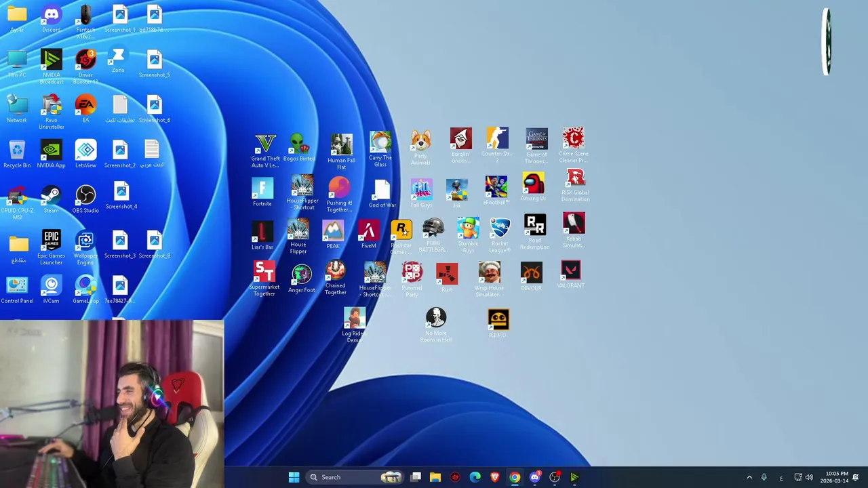Image resolution: width=868 pixels, height=488 pixels.
Task: Launch the Fall Guys game shortcut
Action: point(421,194)
